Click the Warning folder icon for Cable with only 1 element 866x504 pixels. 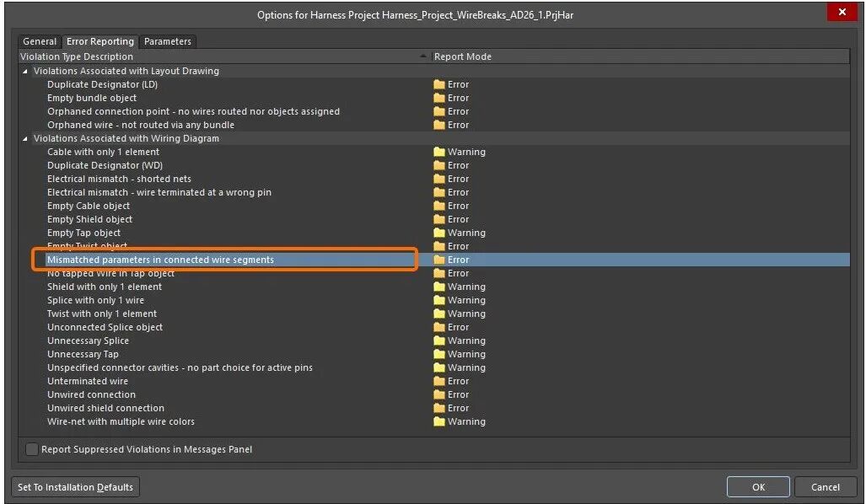438,152
